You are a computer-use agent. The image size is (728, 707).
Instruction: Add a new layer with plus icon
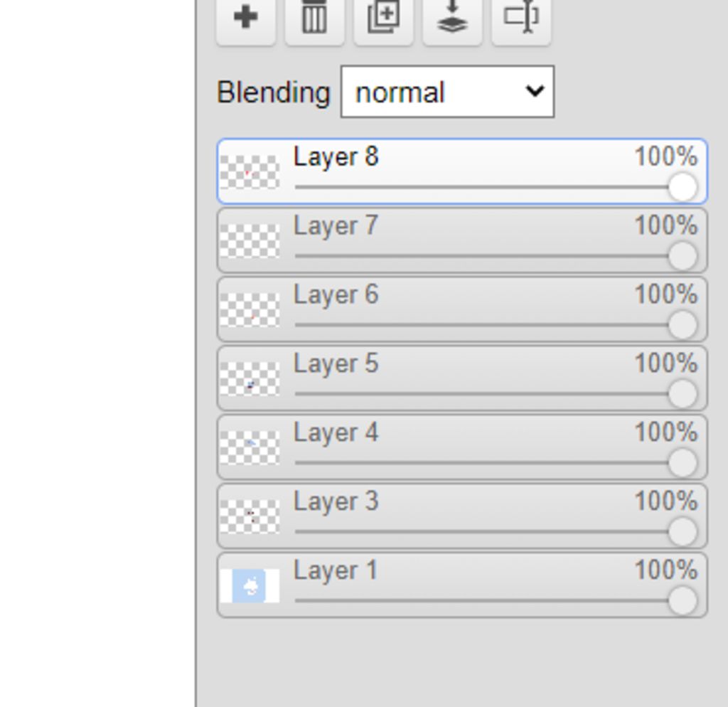pyautogui.click(x=246, y=21)
